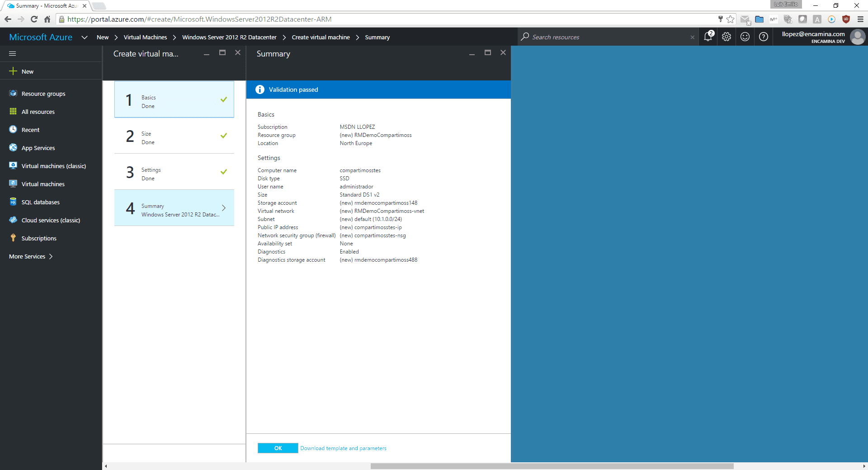Maximize the Summary blade
Image resolution: width=868 pixels, height=470 pixels.
[487, 52]
